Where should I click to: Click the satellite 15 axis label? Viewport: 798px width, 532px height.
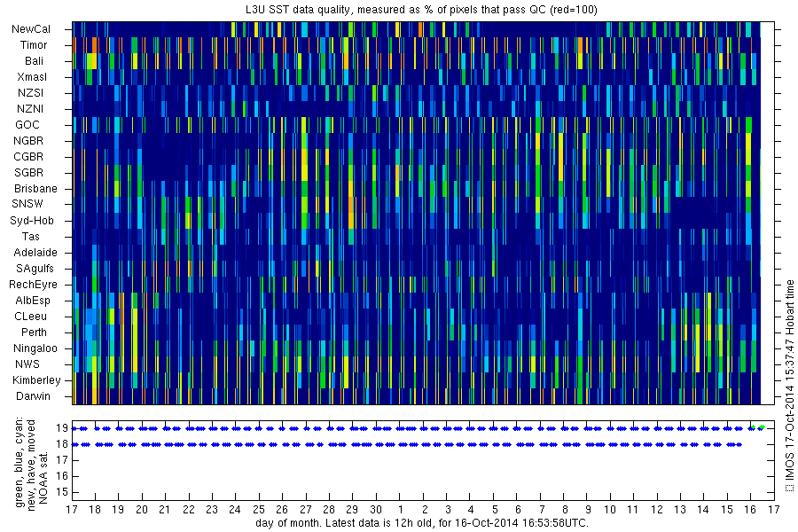click(x=61, y=492)
